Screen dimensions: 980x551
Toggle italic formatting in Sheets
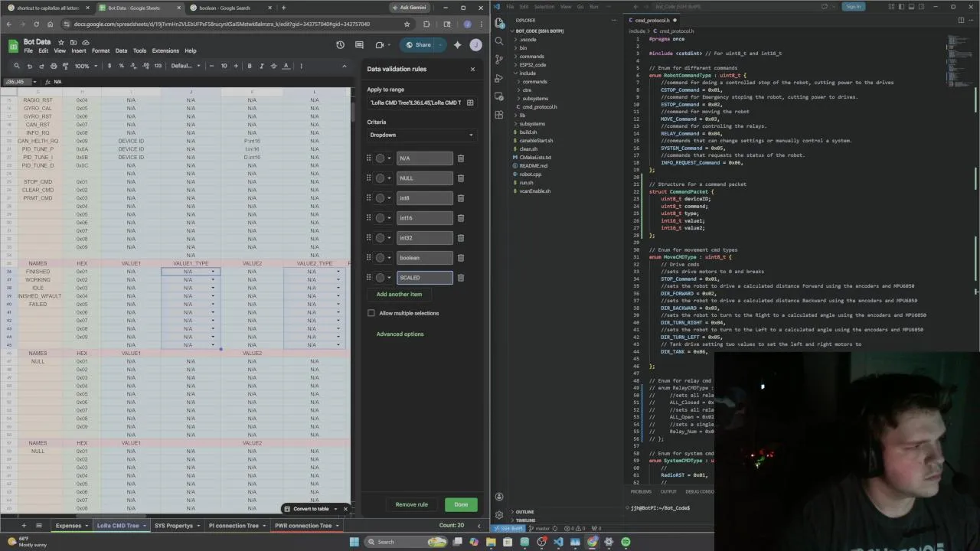[x=262, y=66]
